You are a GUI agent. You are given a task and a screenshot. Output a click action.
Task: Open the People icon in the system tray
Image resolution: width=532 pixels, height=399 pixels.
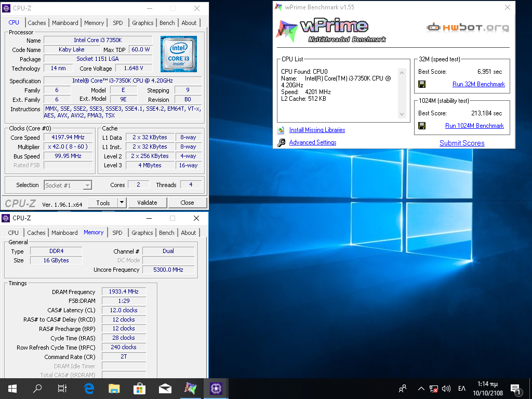(x=403, y=389)
